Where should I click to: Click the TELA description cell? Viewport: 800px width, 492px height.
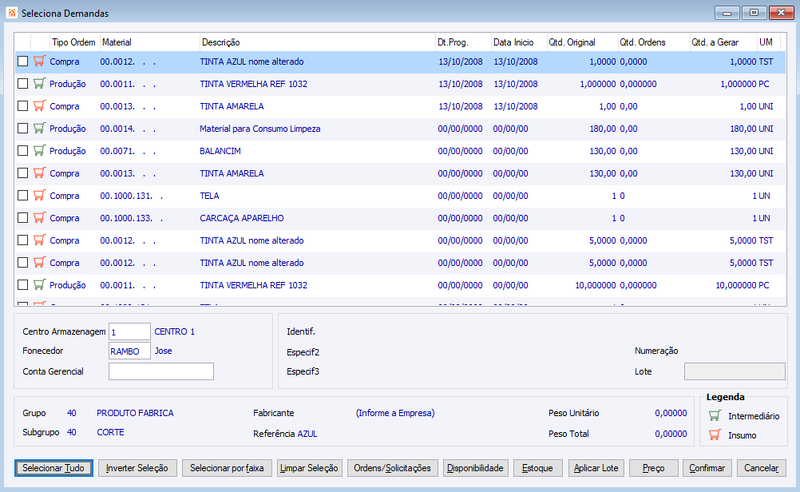coord(210,196)
